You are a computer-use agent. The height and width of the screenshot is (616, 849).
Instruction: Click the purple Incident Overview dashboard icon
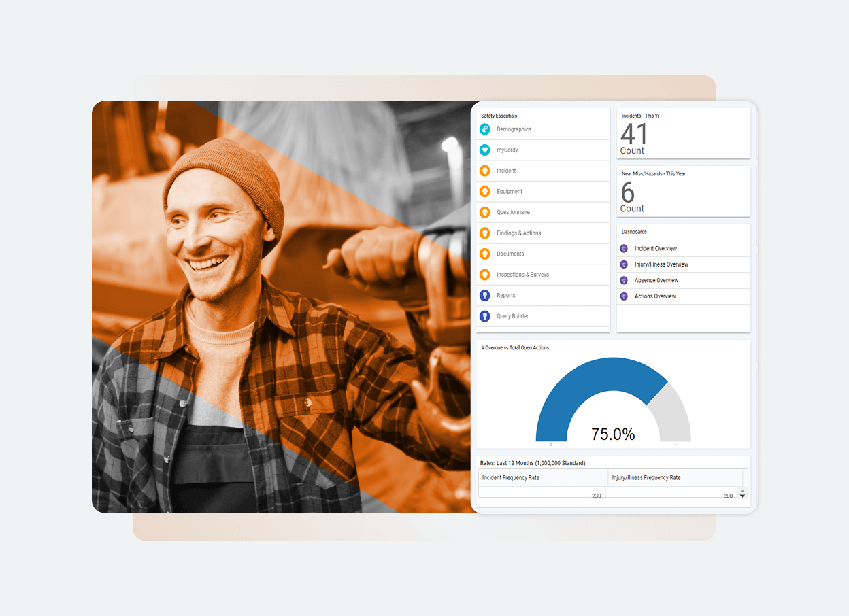624,249
